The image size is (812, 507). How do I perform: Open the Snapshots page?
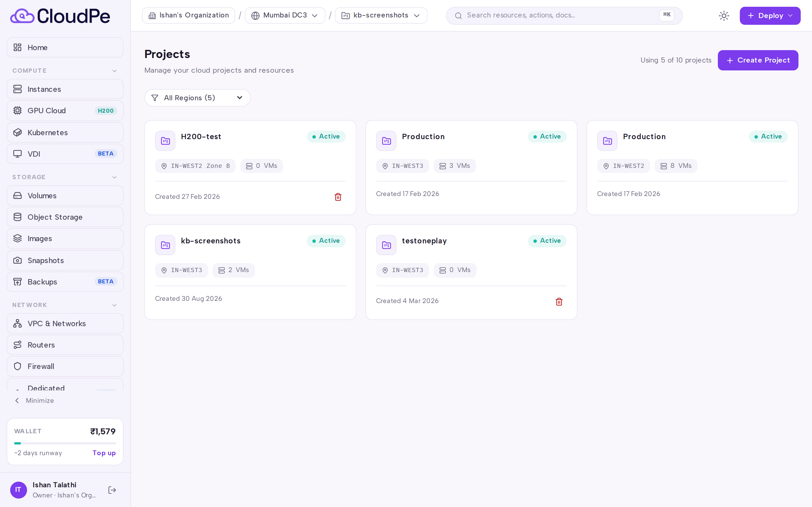click(65, 260)
